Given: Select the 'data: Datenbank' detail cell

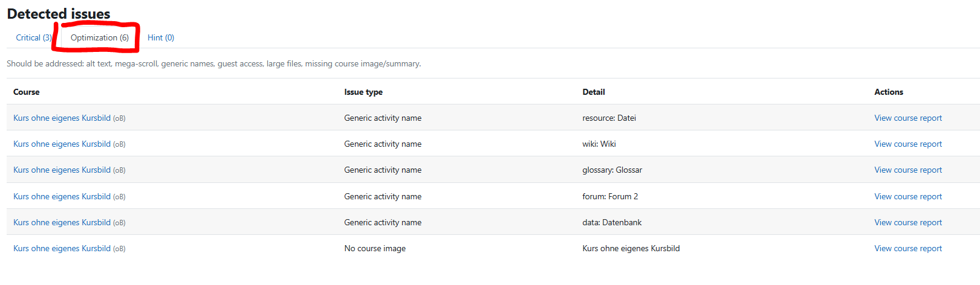Looking at the screenshot, I should pos(612,222).
